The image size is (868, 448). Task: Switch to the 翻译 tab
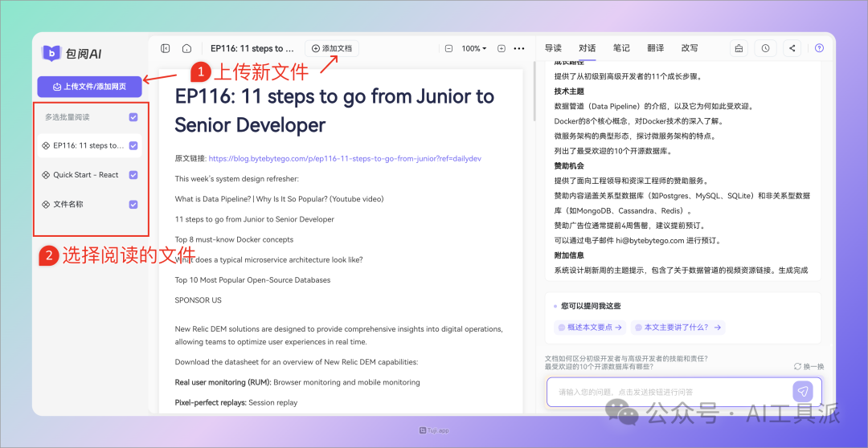click(x=655, y=48)
